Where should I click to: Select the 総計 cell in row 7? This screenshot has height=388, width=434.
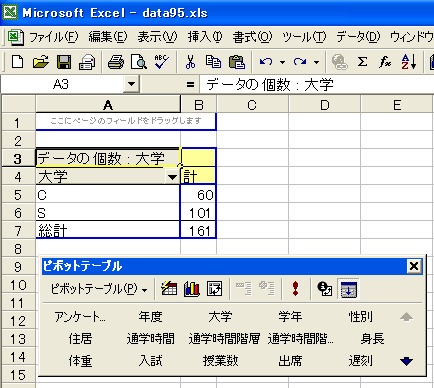[x=108, y=231]
